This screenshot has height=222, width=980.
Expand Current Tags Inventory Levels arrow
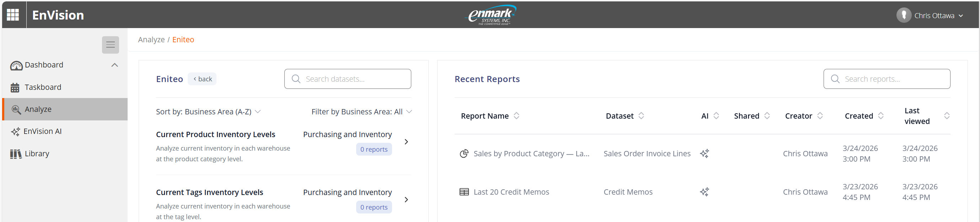(406, 200)
